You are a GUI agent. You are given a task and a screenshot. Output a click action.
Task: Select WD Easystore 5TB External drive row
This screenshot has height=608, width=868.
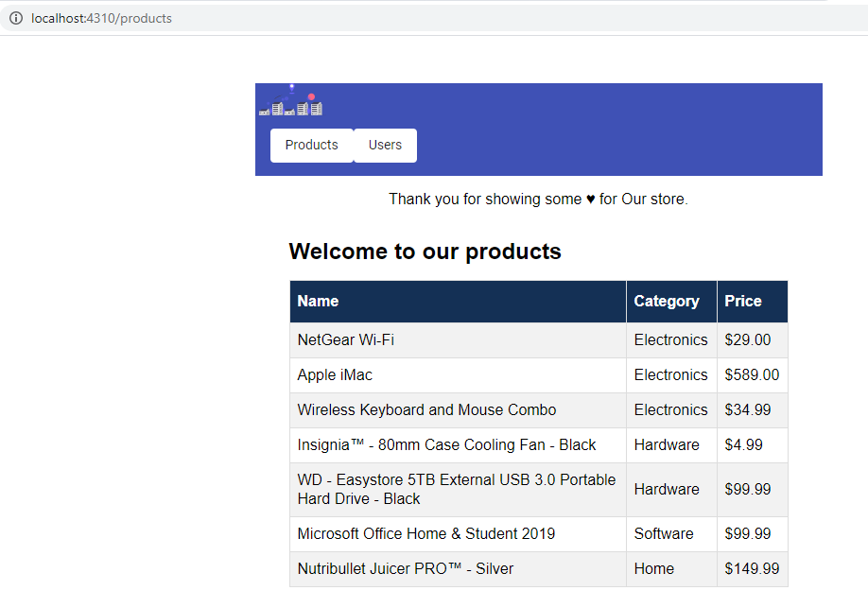tap(456, 489)
